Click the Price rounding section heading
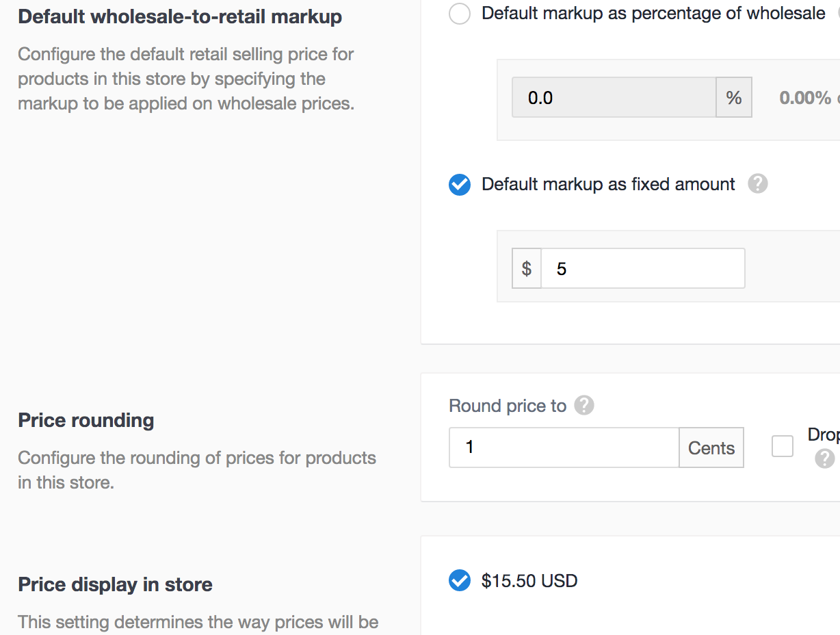The width and height of the screenshot is (840, 635). coord(86,420)
